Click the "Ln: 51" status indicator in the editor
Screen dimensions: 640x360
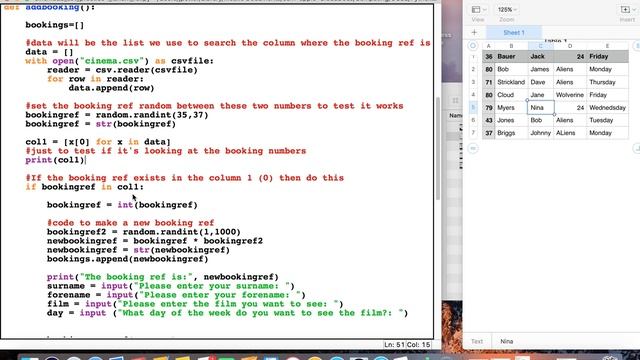(x=394, y=345)
